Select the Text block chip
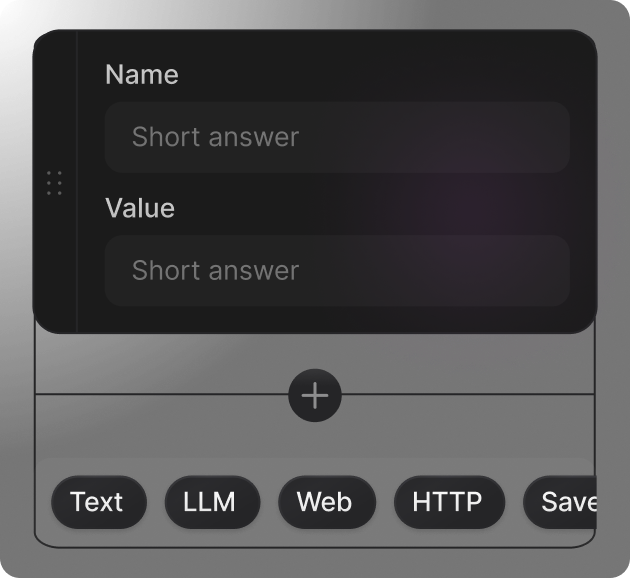 (x=98, y=502)
